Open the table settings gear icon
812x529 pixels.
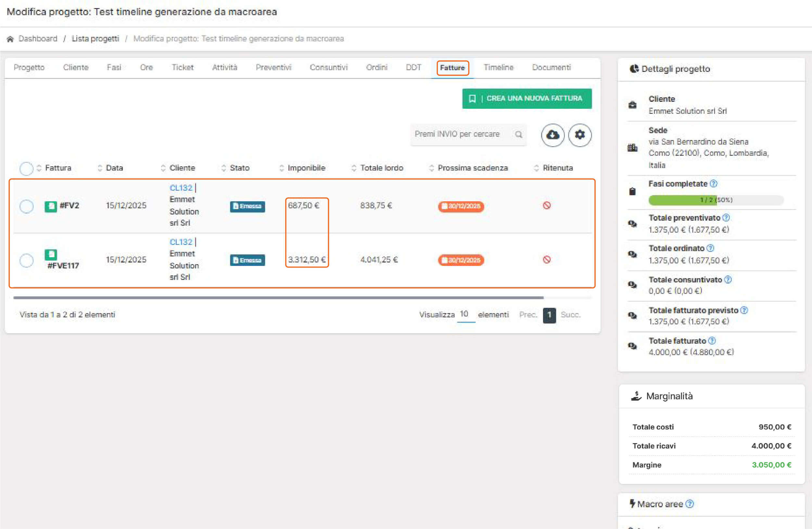[580, 135]
